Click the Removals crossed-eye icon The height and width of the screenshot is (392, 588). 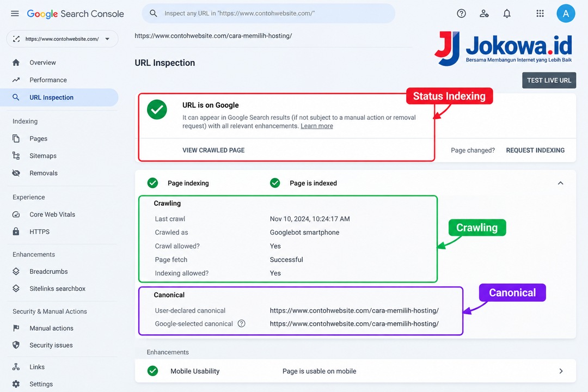tap(16, 173)
